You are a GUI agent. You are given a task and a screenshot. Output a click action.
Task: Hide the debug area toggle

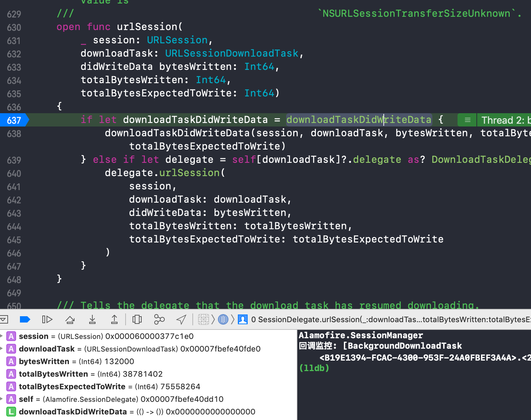(x=4, y=319)
